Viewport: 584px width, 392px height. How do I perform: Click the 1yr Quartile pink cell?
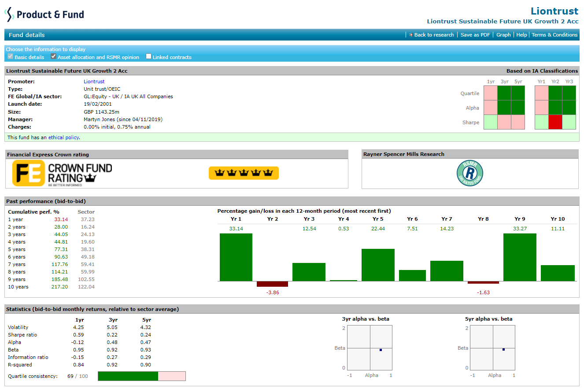(x=490, y=93)
